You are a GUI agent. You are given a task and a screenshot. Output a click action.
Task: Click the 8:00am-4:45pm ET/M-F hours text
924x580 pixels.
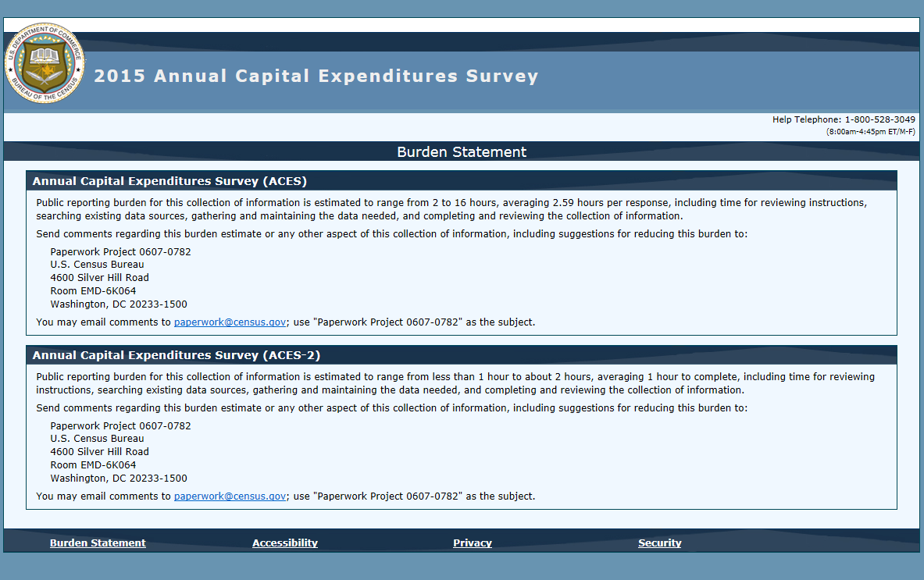(x=870, y=132)
